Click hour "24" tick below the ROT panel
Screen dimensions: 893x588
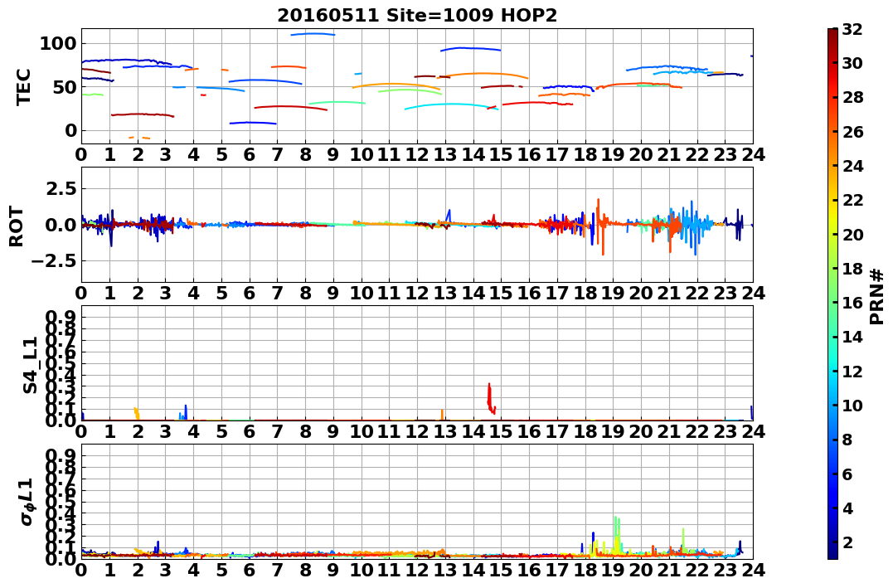[x=753, y=293]
